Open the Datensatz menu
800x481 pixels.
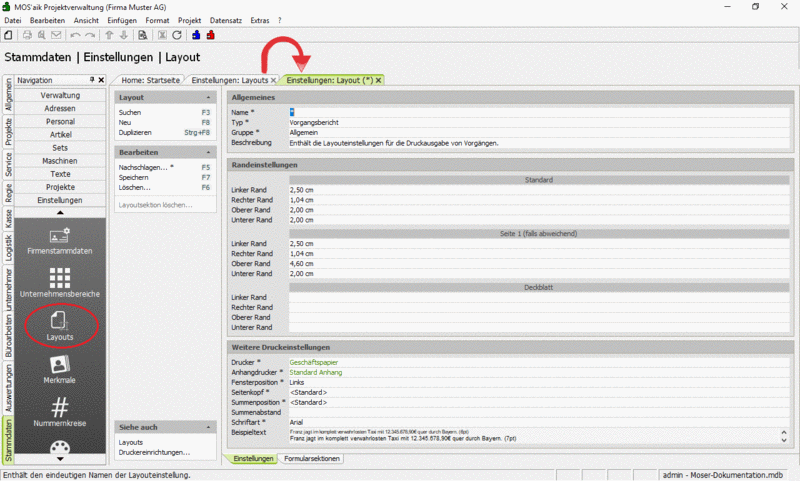click(226, 20)
